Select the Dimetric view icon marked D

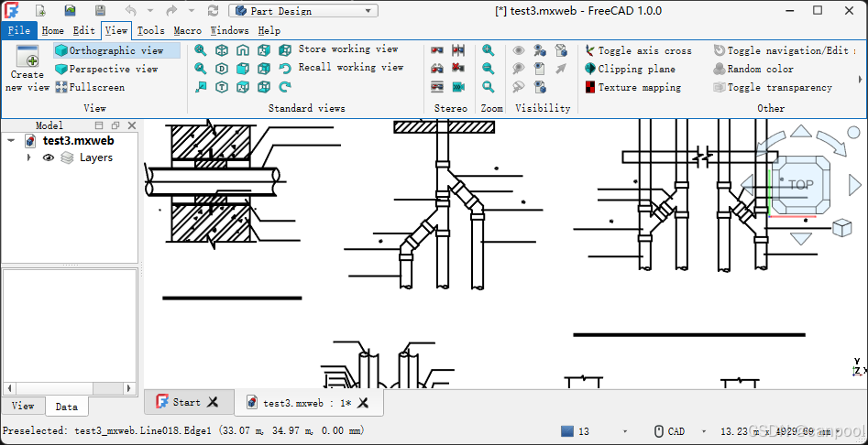[x=222, y=69]
